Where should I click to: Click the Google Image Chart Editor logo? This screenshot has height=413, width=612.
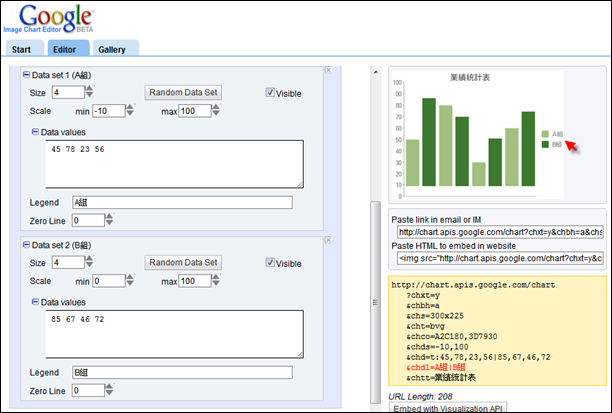(50, 19)
